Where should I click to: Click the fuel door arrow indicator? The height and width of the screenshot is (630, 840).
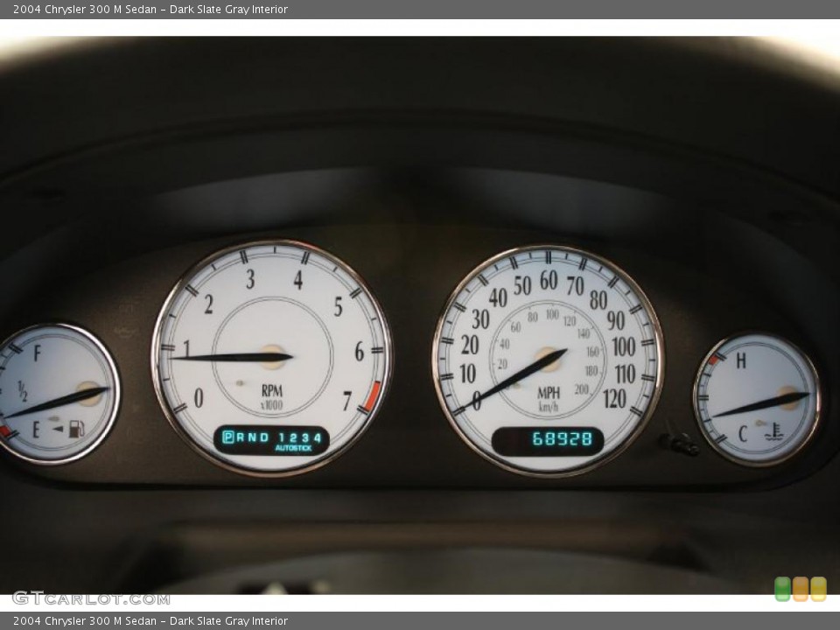58,429
